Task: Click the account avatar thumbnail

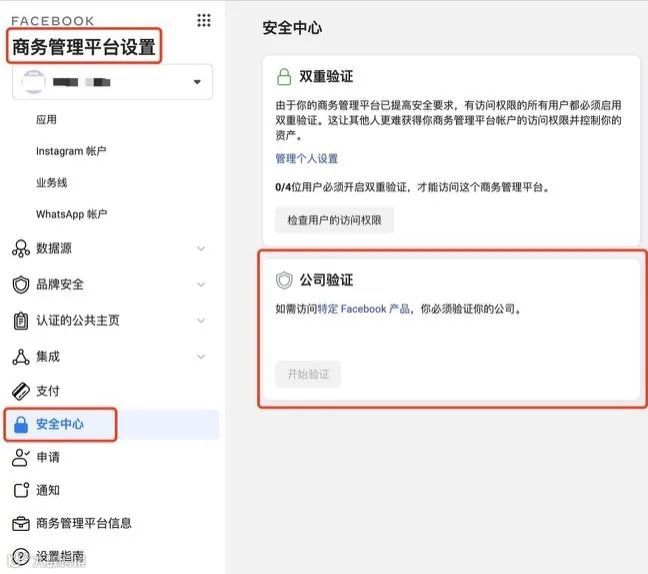Action: 33,82
